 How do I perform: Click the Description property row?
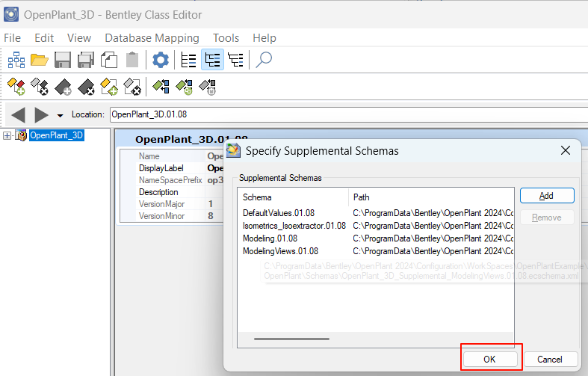pos(172,192)
